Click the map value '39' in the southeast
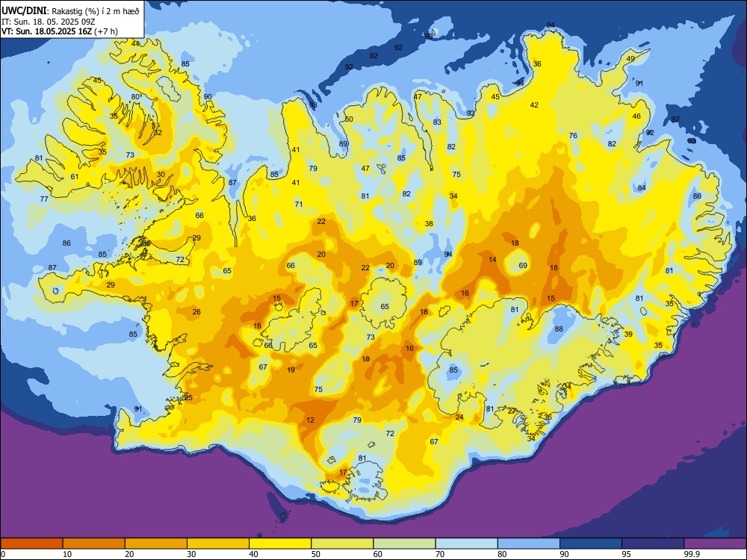747x560 pixels. pos(628,335)
